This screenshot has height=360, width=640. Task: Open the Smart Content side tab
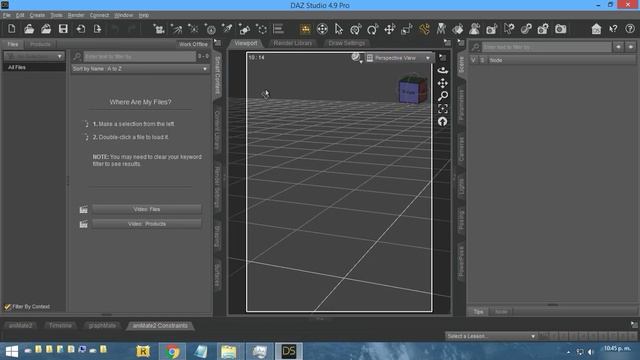218,76
